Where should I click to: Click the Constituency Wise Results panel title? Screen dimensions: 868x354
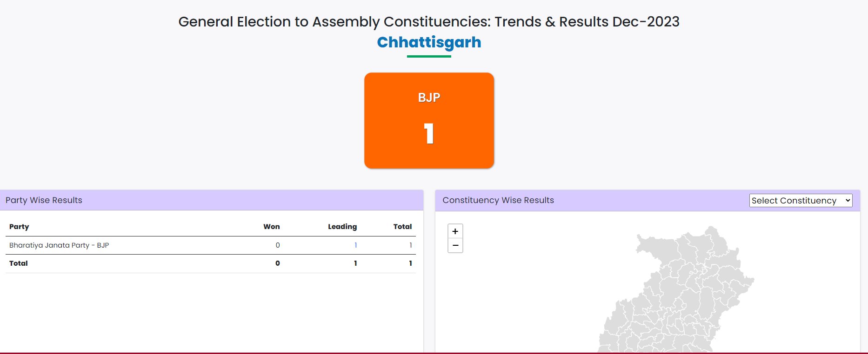(x=498, y=200)
